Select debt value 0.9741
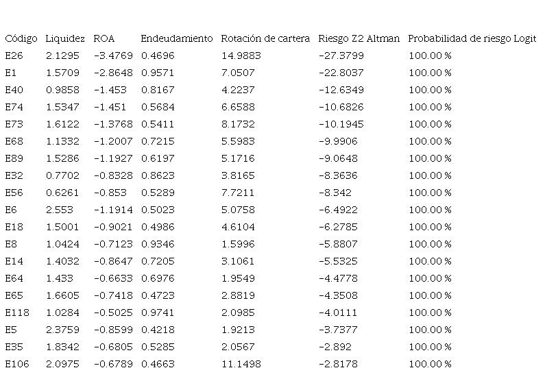The width and height of the screenshot is (545, 392). pos(158,313)
